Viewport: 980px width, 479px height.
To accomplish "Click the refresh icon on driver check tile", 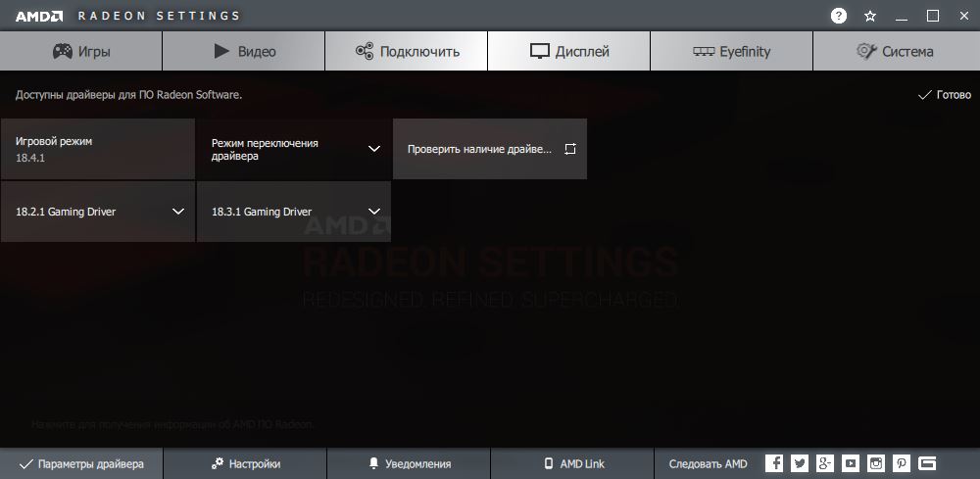I will pos(569,149).
